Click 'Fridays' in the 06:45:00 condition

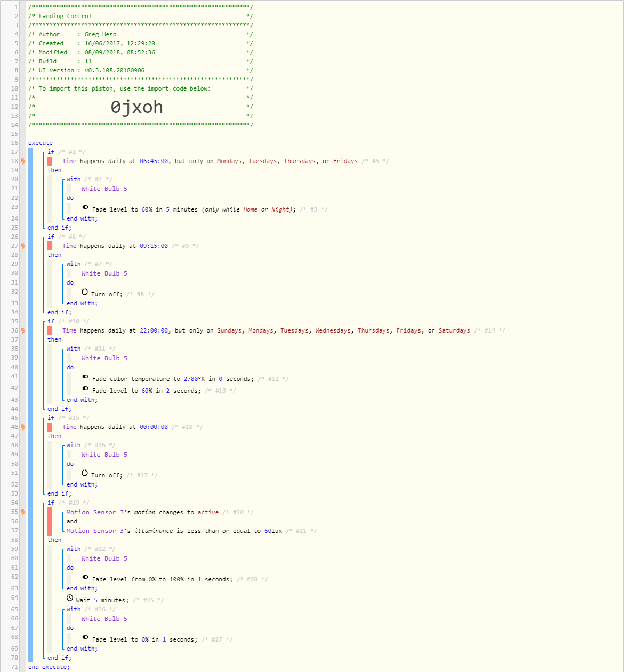coord(345,161)
